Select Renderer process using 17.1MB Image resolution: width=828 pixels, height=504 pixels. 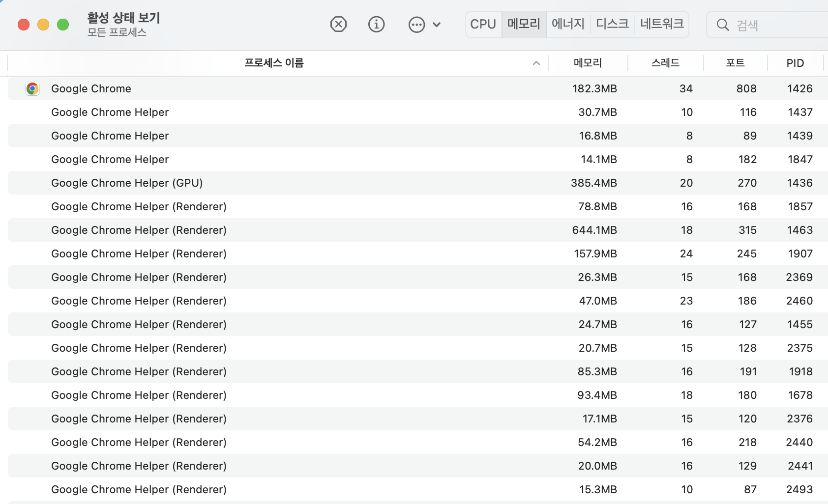pos(418,419)
